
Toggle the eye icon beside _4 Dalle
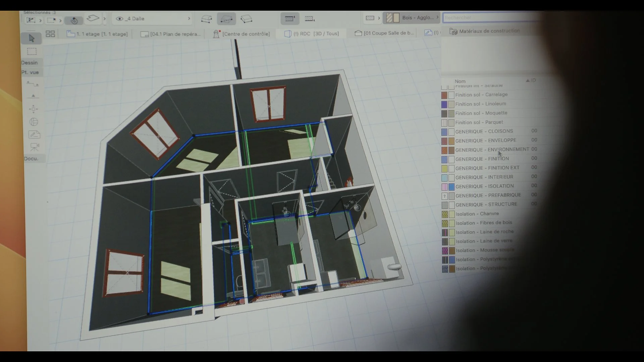coord(119,18)
